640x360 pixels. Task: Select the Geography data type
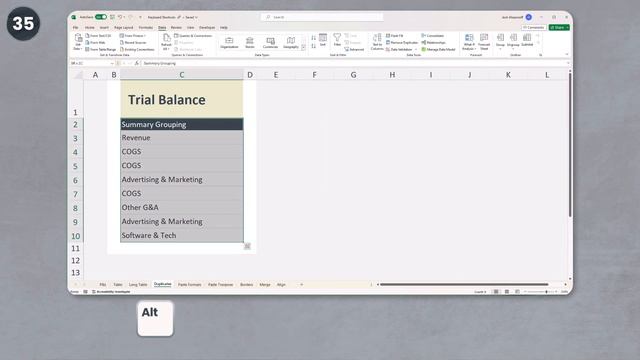291,42
